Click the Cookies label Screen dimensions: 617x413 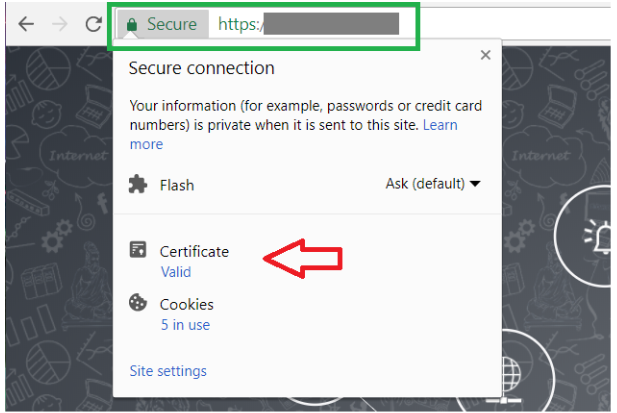coord(187,304)
